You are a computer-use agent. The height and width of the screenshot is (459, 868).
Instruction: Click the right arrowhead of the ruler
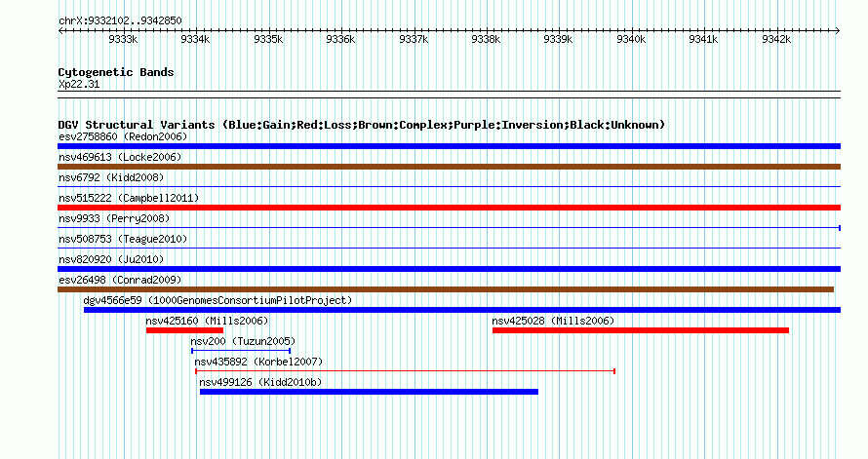[x=838, y=31]
